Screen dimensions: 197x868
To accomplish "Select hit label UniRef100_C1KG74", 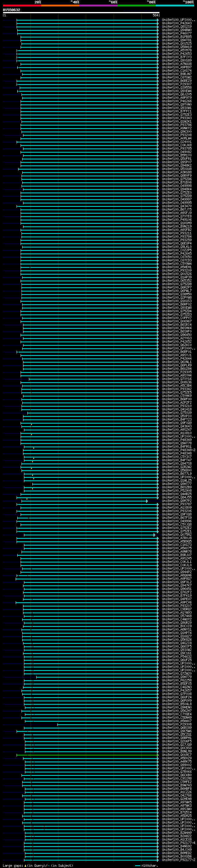I will coord(177,71).
